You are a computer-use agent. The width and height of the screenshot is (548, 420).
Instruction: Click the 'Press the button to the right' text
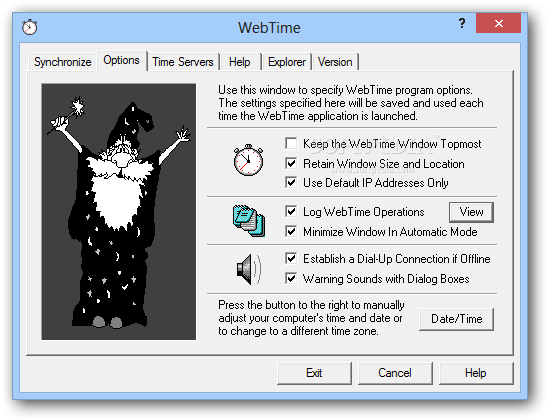[311, 318]
